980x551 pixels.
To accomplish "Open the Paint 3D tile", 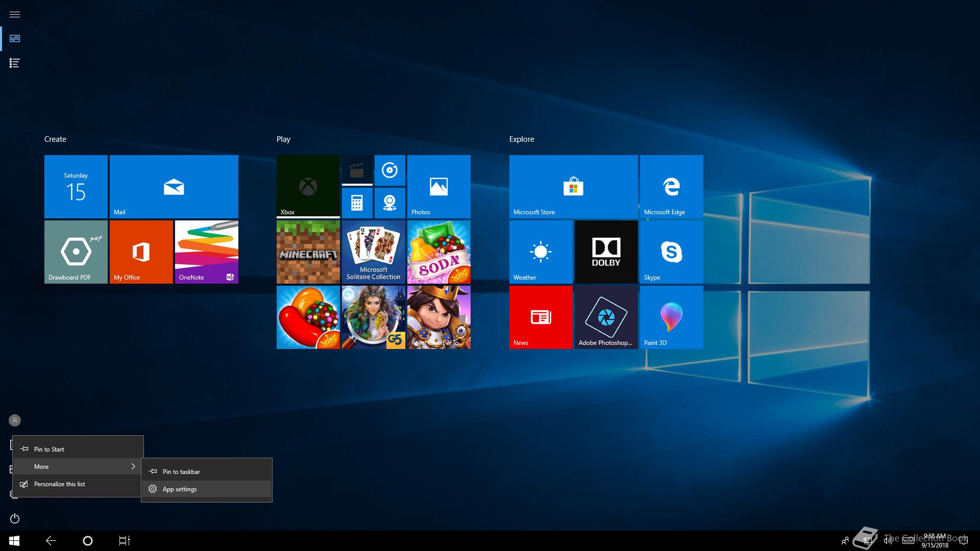I will (672, 317).
